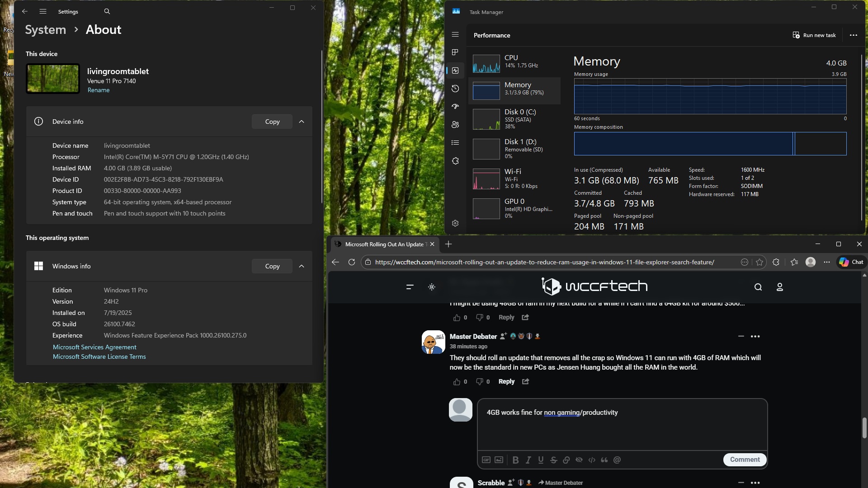This screenshot has height=488, width=868.
Task: Open Startup apps in Task Manager sidebar
Action: click(455, 107)
